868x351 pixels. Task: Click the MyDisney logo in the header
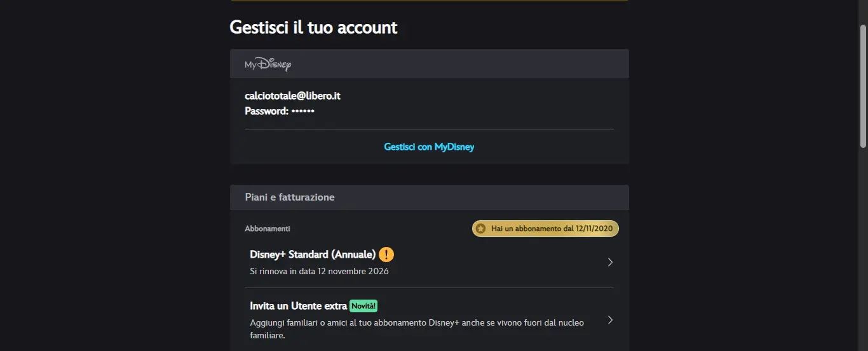(x=268, y=65)
